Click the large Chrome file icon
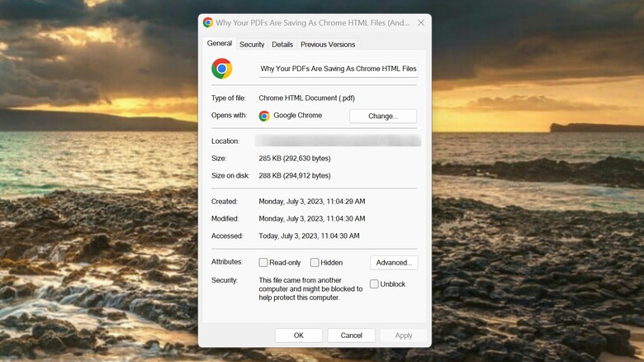The width and height of the screenshot is (644, 362). [221, 69]
